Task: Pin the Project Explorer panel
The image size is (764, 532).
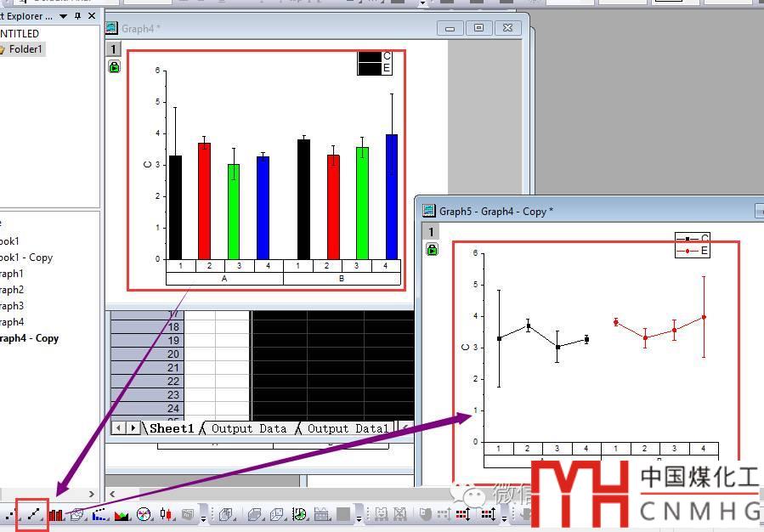Action: point(78,16)
